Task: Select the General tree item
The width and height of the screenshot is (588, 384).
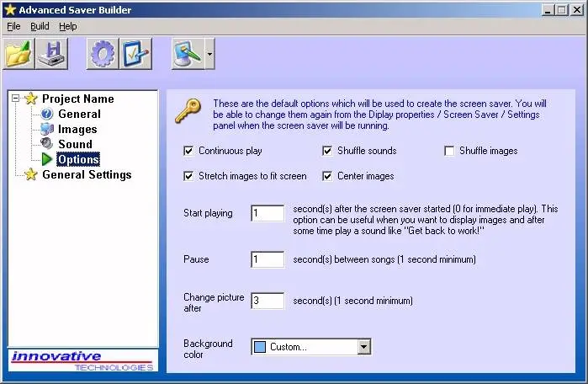Action: [80, 114]
